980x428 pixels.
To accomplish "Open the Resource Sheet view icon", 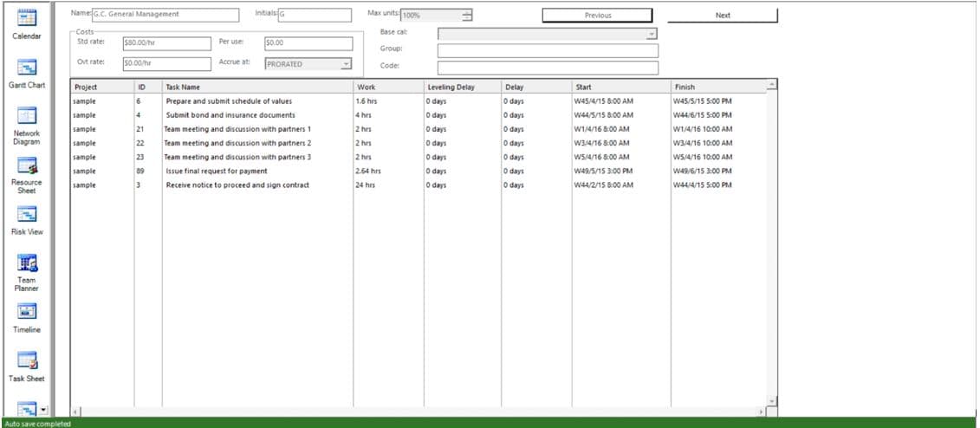I will [27, 165].
